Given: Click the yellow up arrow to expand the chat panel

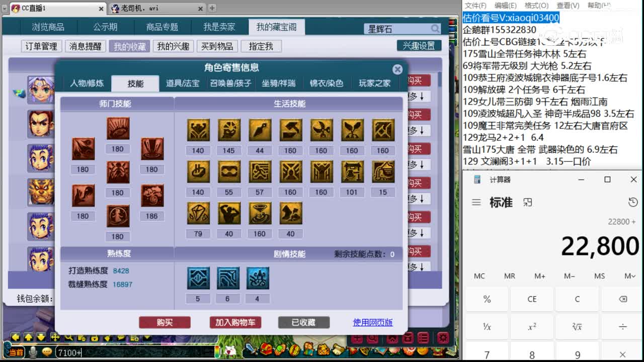Looking at the screenshot, I should click(x=28, y=337).
